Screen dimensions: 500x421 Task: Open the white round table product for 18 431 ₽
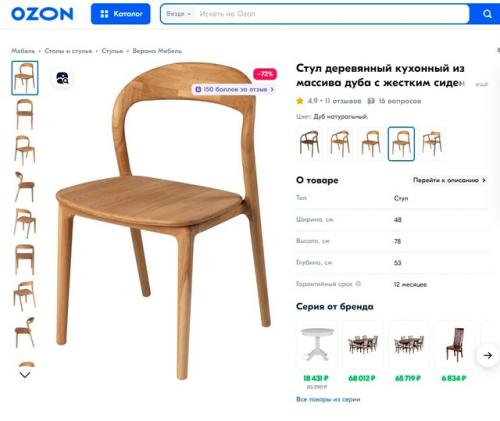[316, 344]
